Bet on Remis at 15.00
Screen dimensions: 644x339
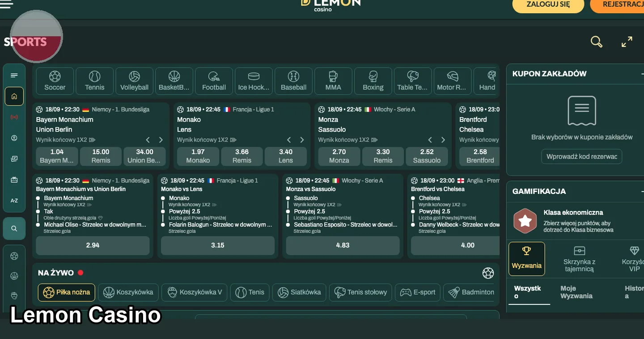pyautogui.click(x=101, y=156)
